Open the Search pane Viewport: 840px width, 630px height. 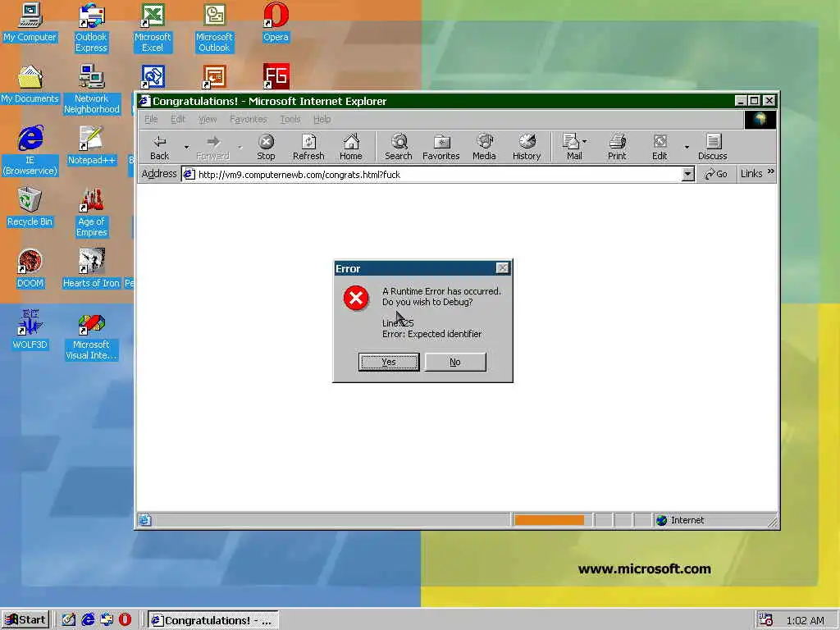[x=399, y=147]
